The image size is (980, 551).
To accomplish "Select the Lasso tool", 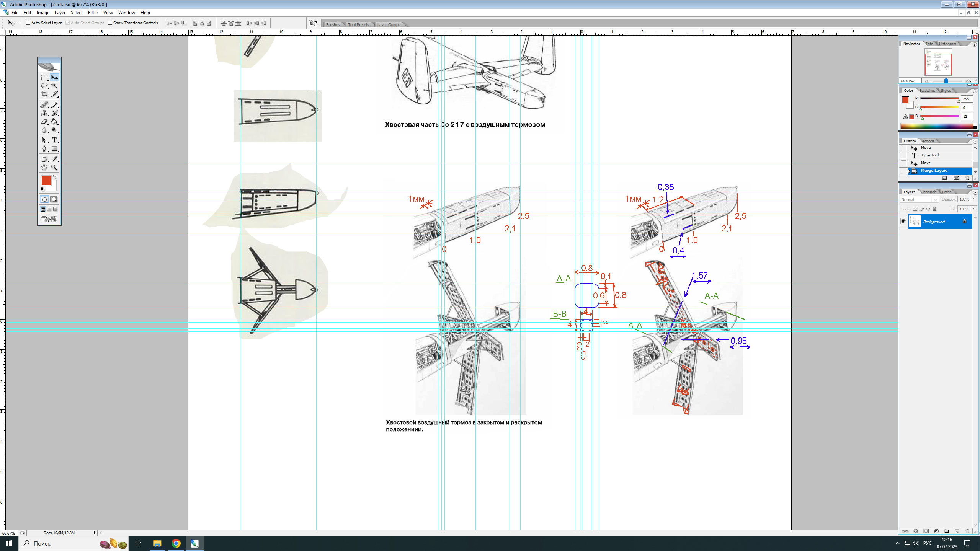I will [x=44, y=86].
